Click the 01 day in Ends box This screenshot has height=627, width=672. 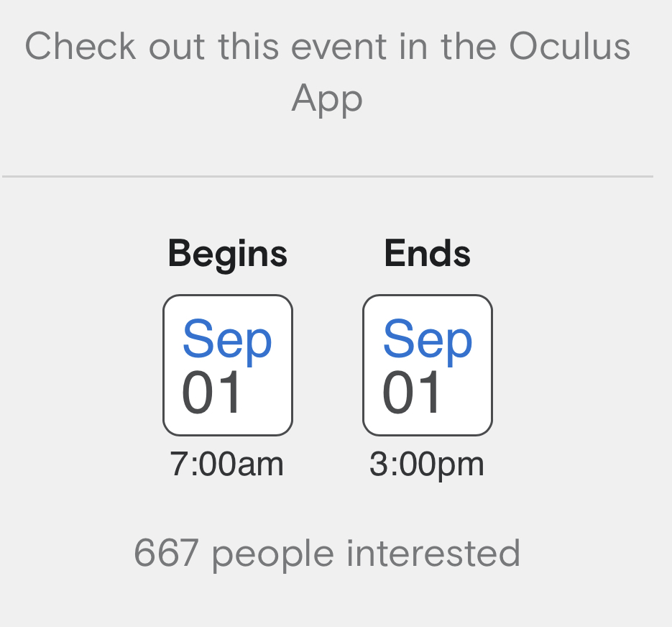click(412, 393)
